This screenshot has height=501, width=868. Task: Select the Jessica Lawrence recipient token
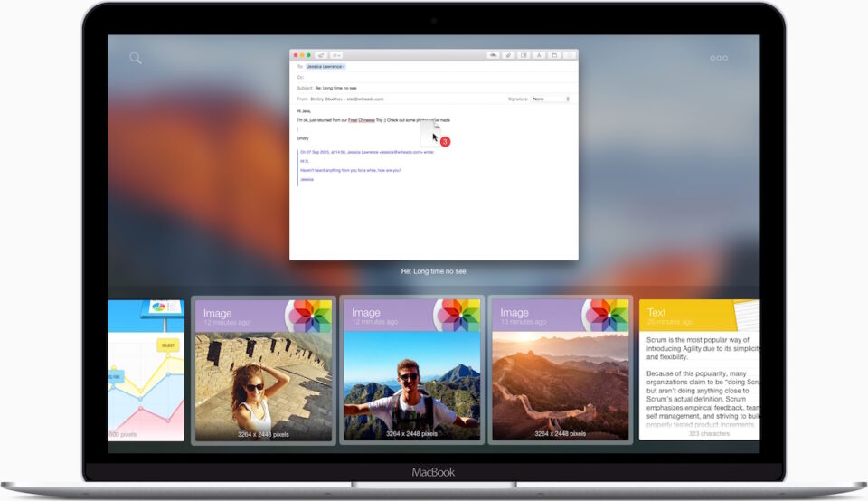coord(325,66)
